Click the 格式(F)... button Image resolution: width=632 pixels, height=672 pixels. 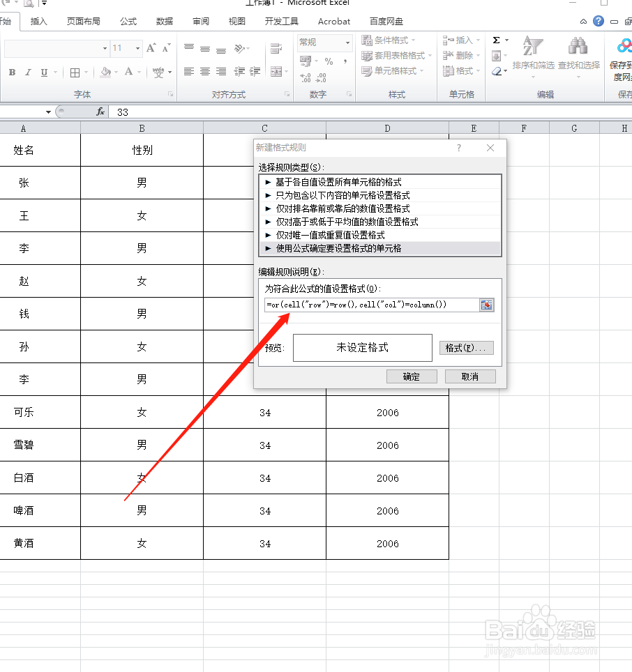point(467,347)
